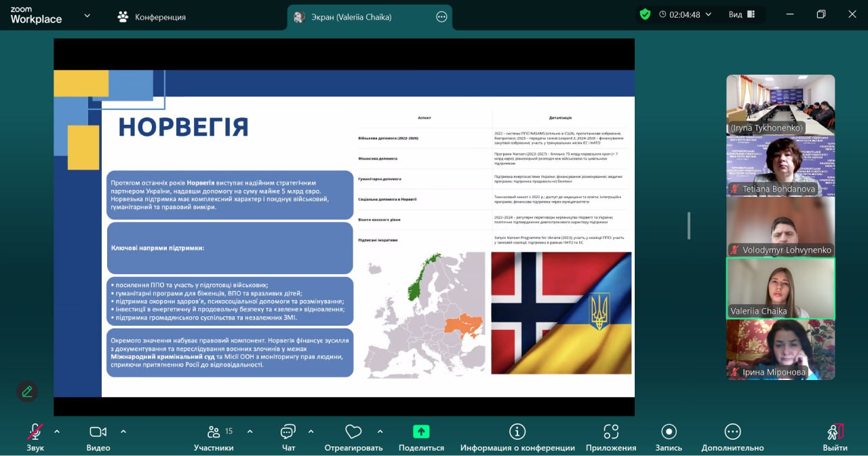Open the Участники participants panel
The height and width of the screenshot is (456, 868).
point(214,432)
